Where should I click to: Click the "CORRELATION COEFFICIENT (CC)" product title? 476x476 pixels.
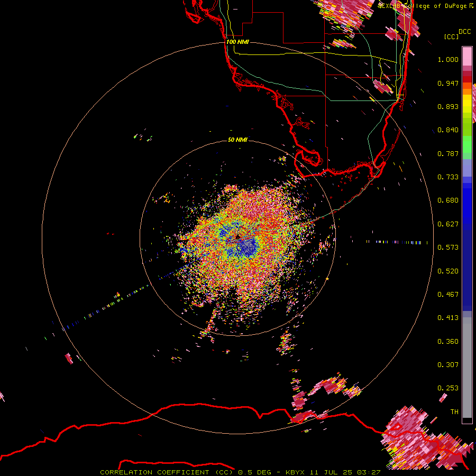tap(167, 472)
